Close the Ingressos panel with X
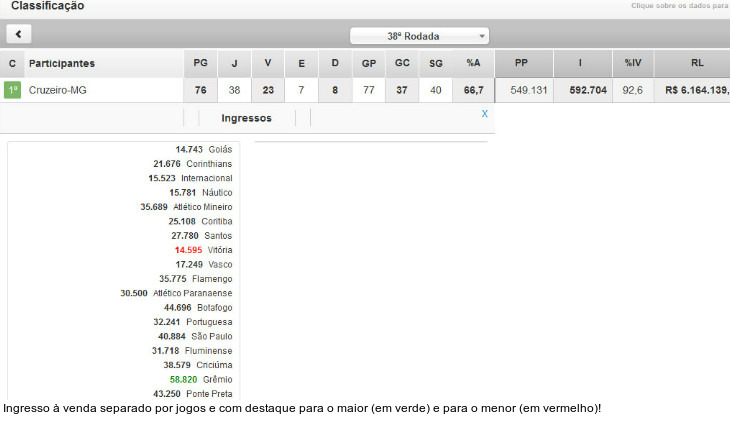This screenshot has width=730, height=424. pos(485,114)
